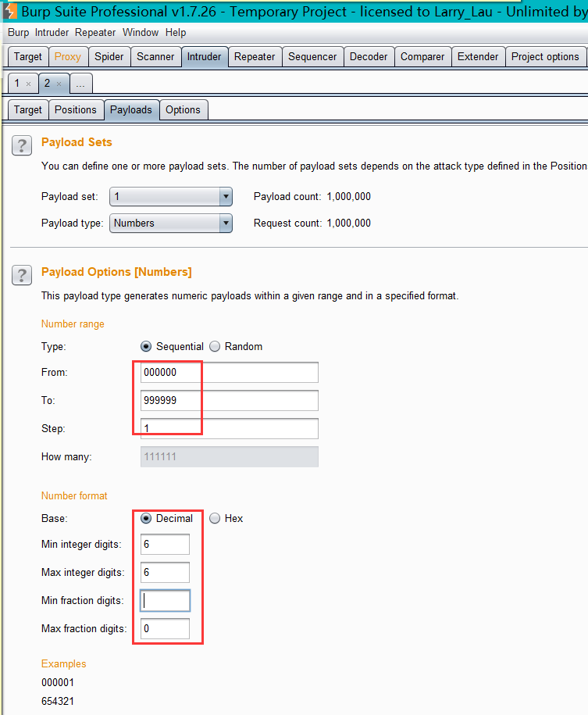The image size is (588, 715).
Task: Click Payload count 1,000,000 value
Action: pyautogui.click(x=349, y=197)
